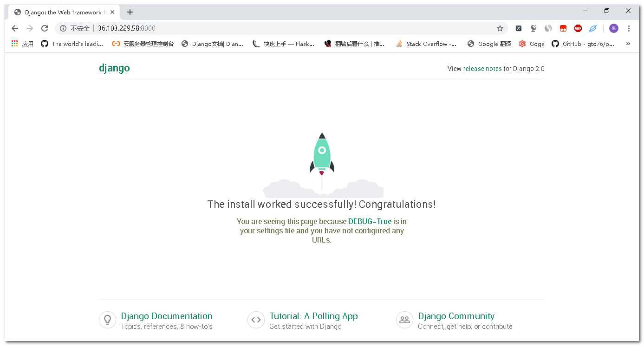Go forward to the next page

[x=30, y=28]
